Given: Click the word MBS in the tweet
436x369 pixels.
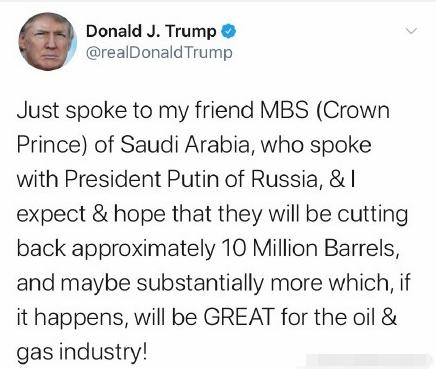Looking at the screenshot, I should click(285, 111).
